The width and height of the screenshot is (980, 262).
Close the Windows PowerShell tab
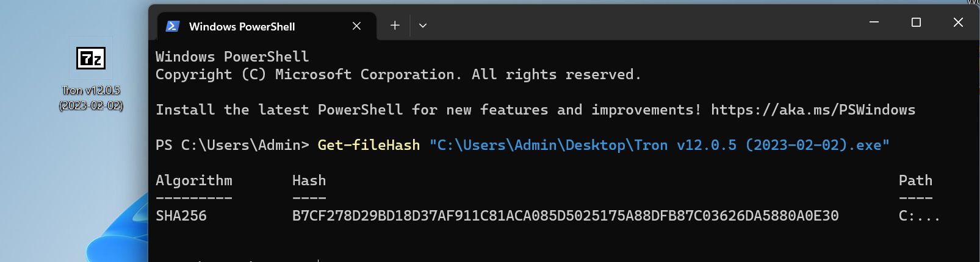point(357,26)
